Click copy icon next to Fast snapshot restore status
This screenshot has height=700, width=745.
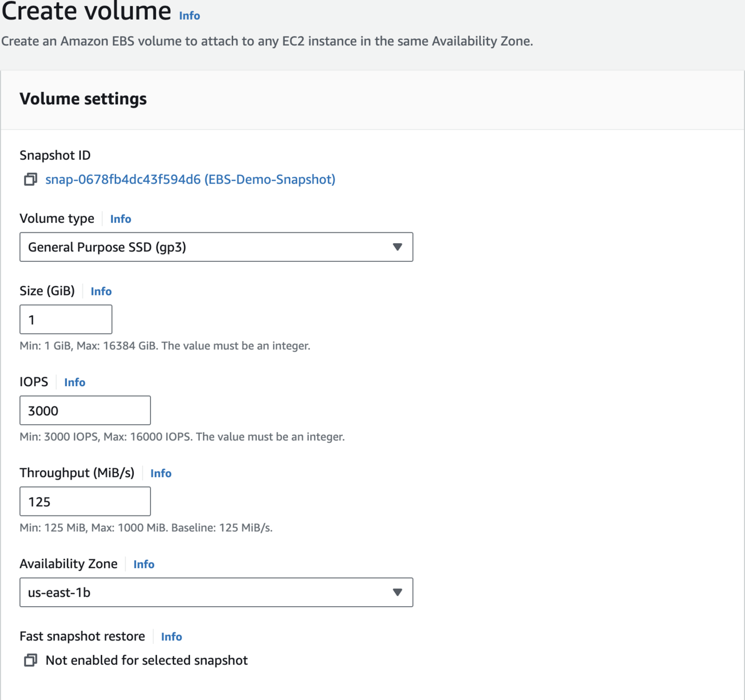click(31, 660)
